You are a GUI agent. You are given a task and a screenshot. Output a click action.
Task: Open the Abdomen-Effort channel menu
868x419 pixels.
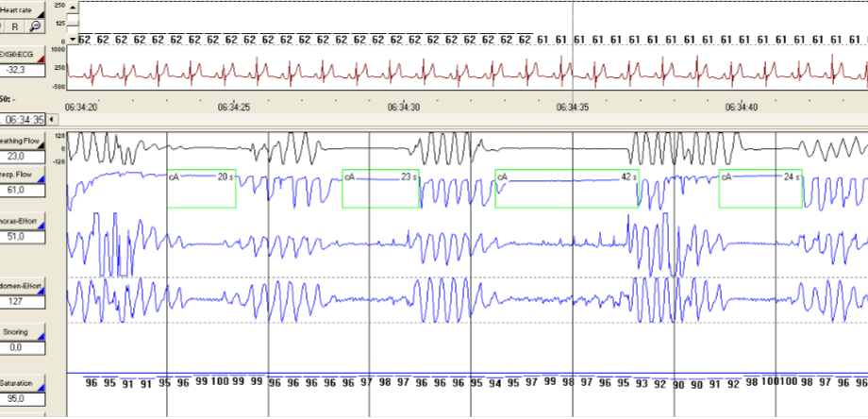(23, 286)
